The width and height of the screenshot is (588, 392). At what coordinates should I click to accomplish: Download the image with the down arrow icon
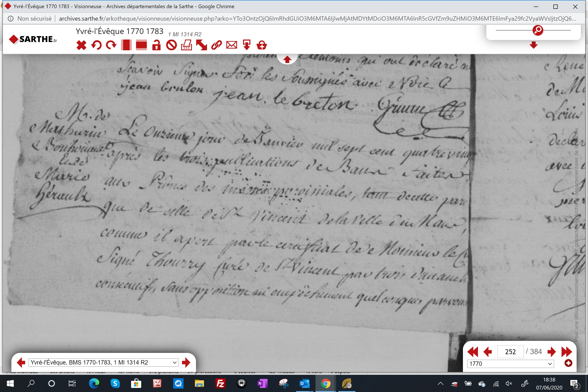click(247, 45)
